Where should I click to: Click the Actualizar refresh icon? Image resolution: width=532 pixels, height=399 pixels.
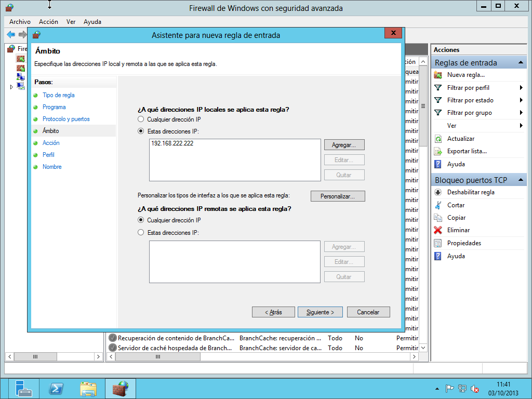click(438, 139)
